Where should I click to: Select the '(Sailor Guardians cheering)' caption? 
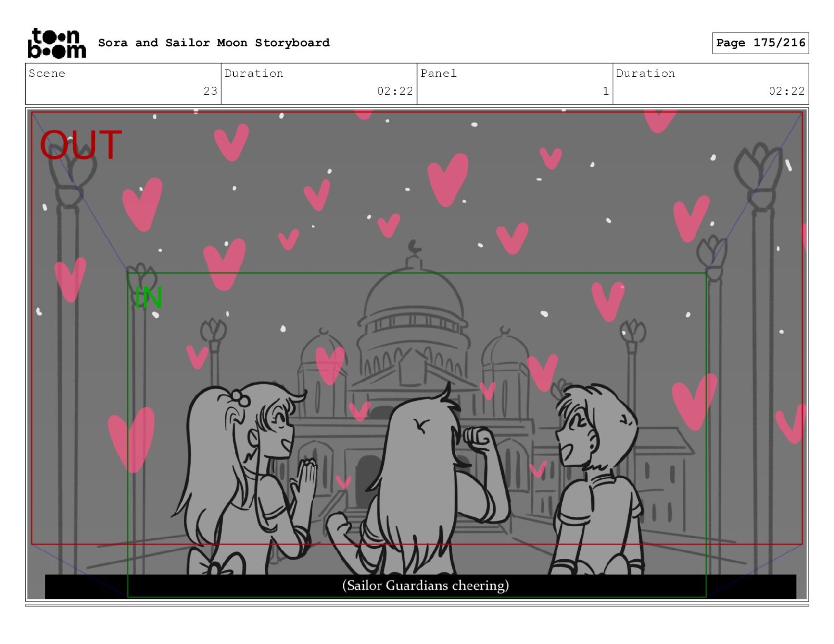pos(425,586)
